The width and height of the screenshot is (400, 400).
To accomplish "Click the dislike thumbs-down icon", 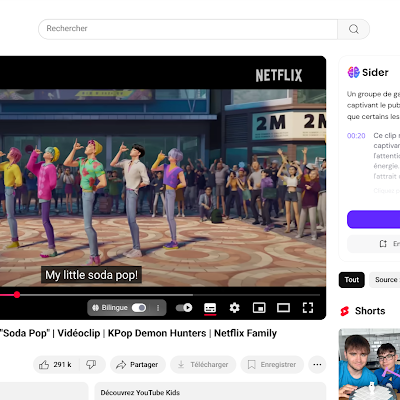I will 91,364.
